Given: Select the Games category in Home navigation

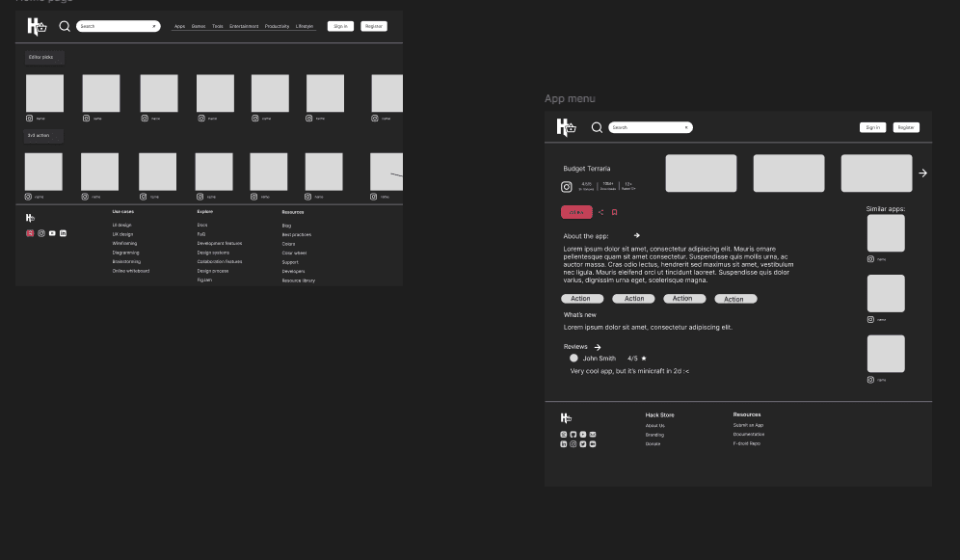Looking at the screenshot, I should (x=198, y=26).
